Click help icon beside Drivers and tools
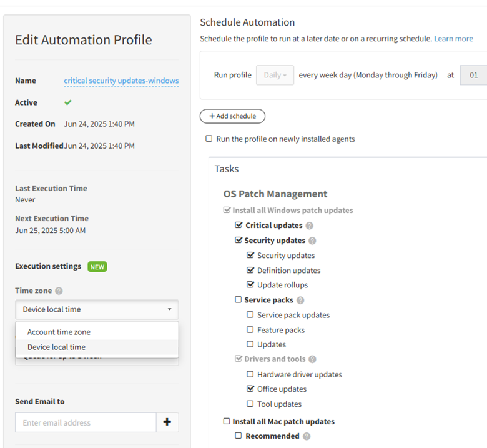The image size is (487, 448). pyautogui.click(x=312, y=359)
